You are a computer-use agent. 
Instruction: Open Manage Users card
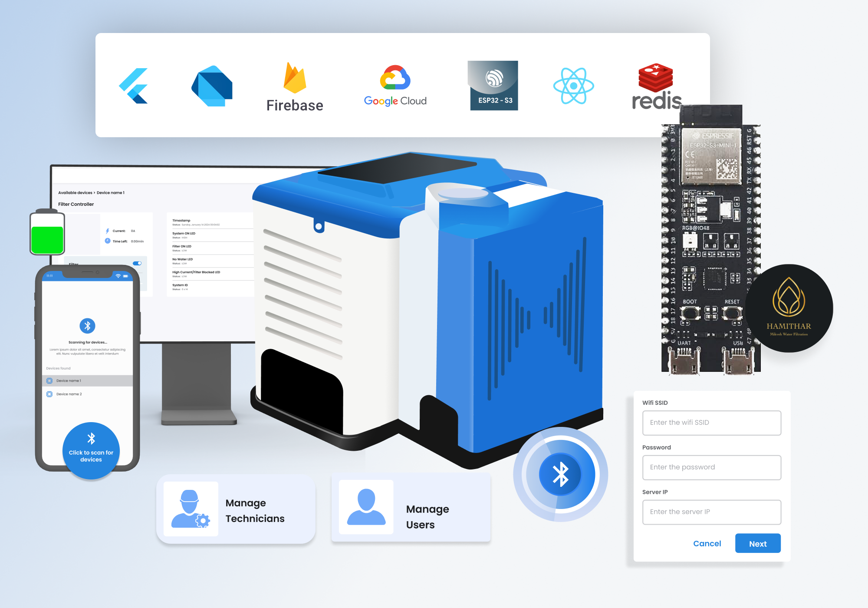(x=411, y=508)
